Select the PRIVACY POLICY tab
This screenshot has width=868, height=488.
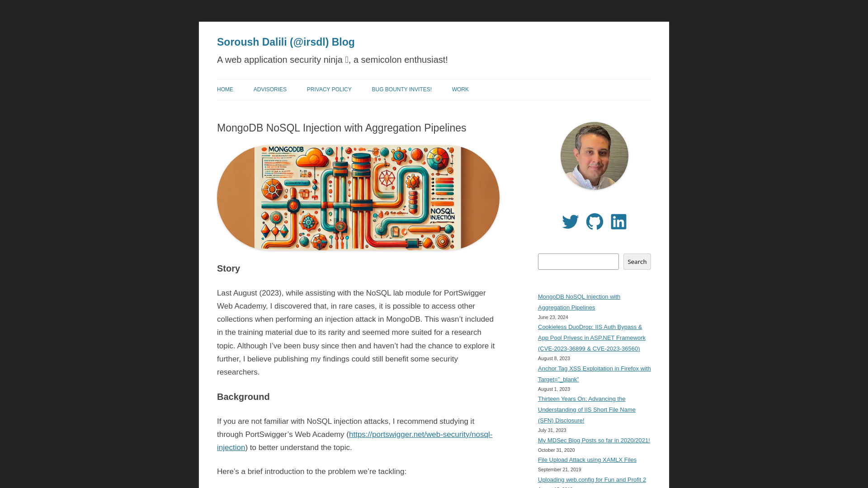[x=329, y=89]
